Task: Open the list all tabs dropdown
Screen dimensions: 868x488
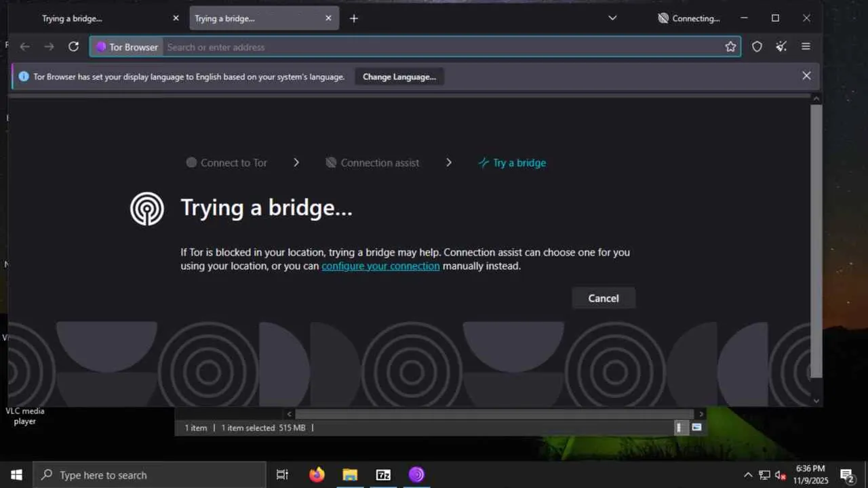Action: [612, 18]
